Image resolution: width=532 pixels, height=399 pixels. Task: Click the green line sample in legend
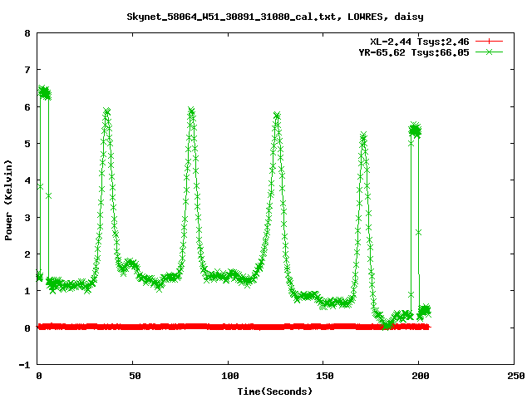[489, 52]
